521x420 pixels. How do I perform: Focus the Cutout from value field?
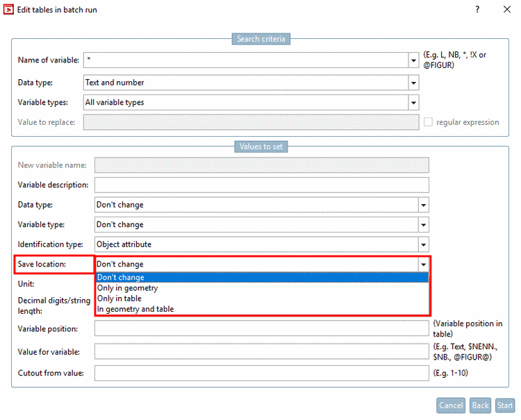261,373
